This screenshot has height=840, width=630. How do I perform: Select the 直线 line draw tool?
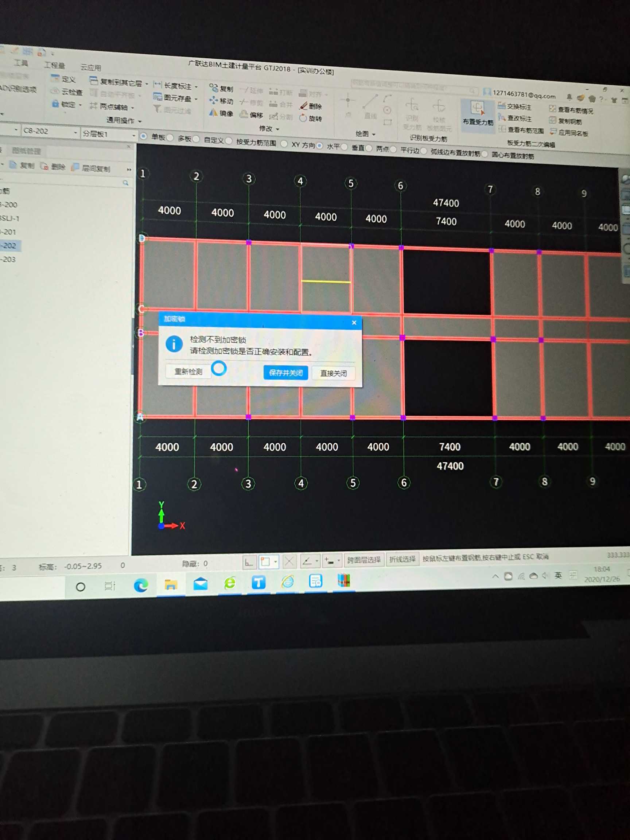pyautogui.click(x=370, y=107)
